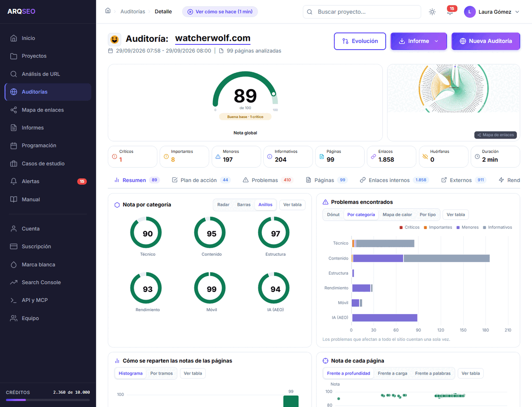Screen dimensions: 532x407
Task: Open Mapa de enlaces in the sidebar
Action: point(48,110)
